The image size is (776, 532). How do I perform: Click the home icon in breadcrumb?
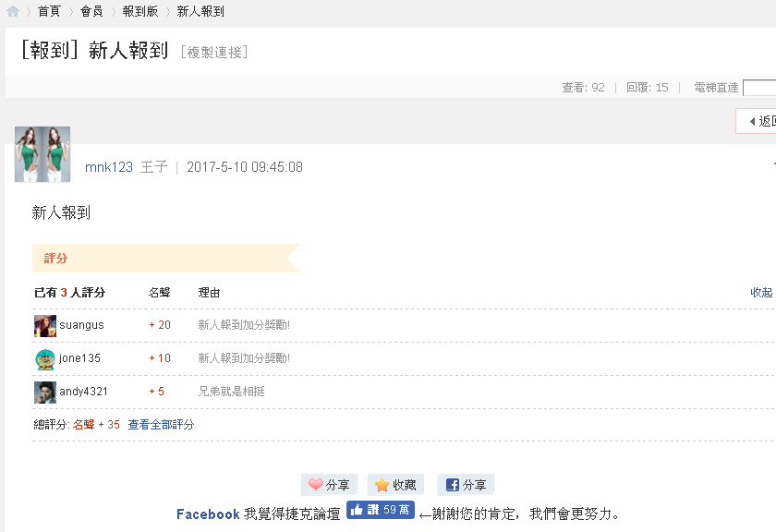tap(13, 11)
